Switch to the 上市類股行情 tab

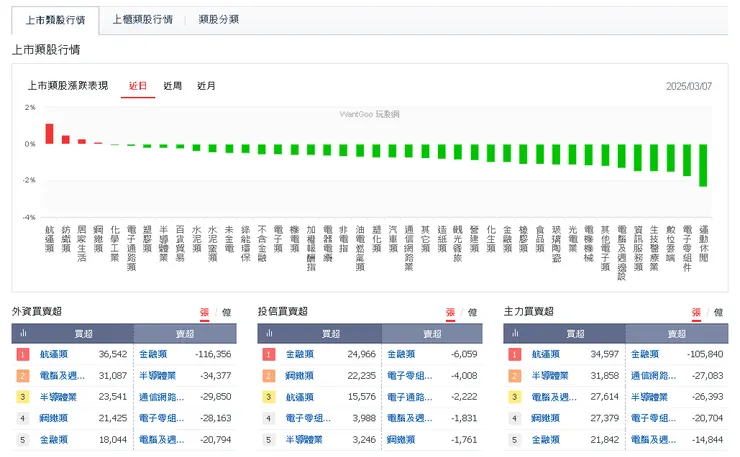[55, 20]
